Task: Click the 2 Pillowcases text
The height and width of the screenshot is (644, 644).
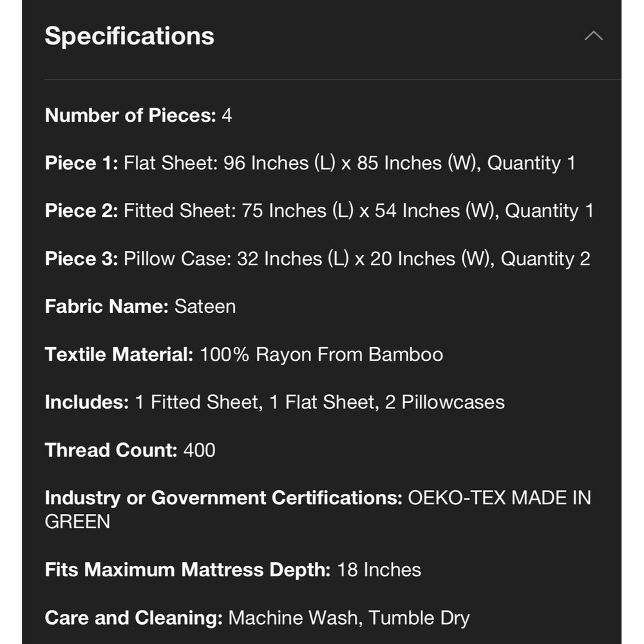Action: click(x=445, y=402)
